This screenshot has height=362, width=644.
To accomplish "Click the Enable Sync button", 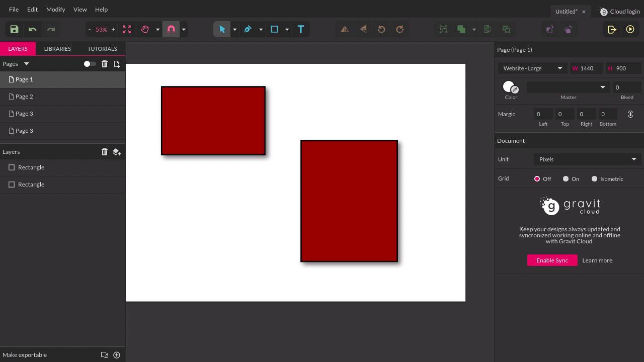I will (552, 260).
